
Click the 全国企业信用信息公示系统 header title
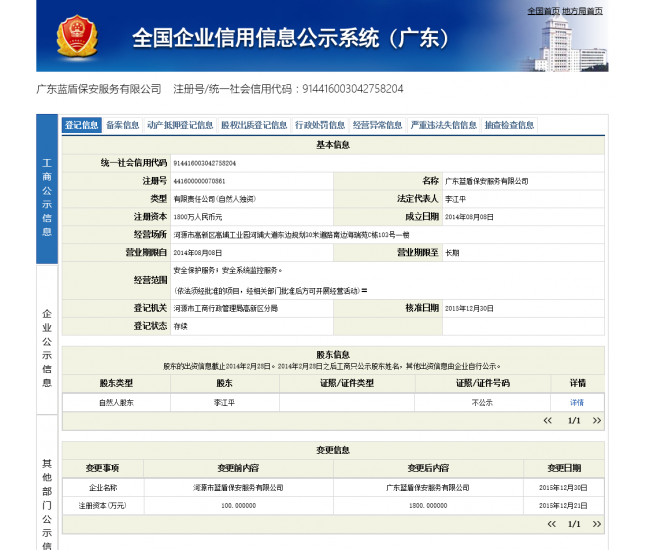click(x=291, y=38)
